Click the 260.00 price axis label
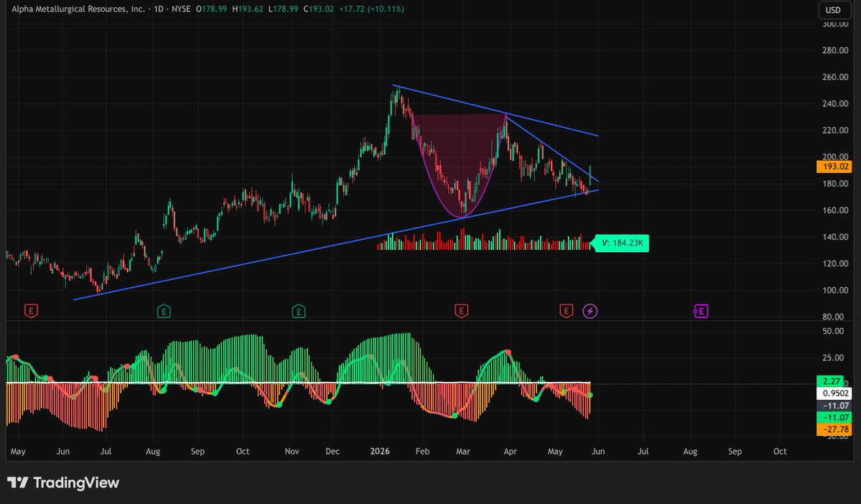861x504 pixels. pyautogui.click(x=835, y=77)
